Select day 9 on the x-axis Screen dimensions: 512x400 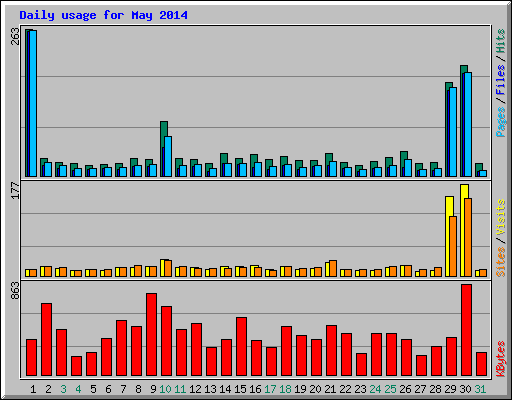pyautogui.click(x=153, y=389)
